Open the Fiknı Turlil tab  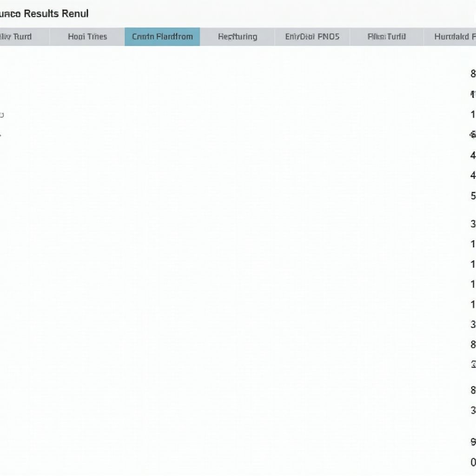click(x=386, y=37)
